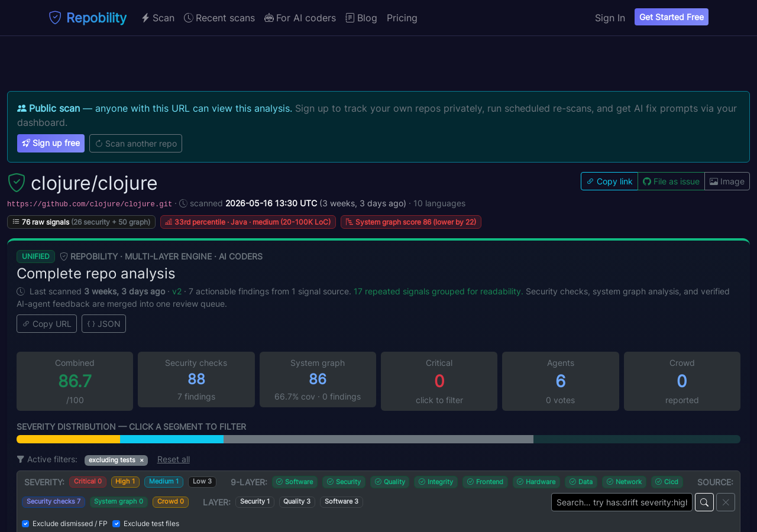Click the UNIFIED badge
The height and width of the screenshot is (532, 757).
(x=35, y=257)
